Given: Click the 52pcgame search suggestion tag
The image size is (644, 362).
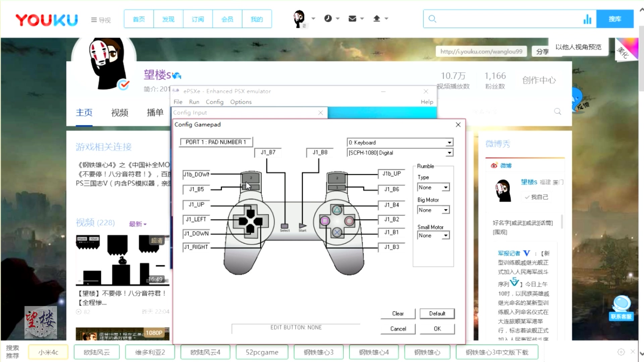Looking at the screenshot, I should 262,352.
